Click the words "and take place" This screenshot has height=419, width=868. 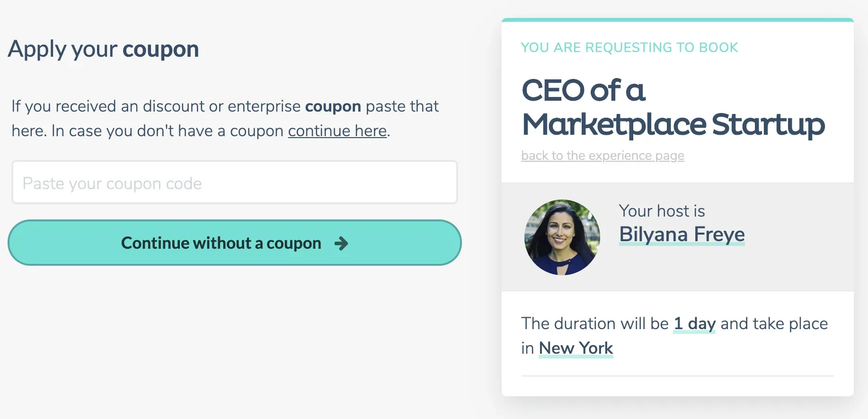tap(774, 323)
